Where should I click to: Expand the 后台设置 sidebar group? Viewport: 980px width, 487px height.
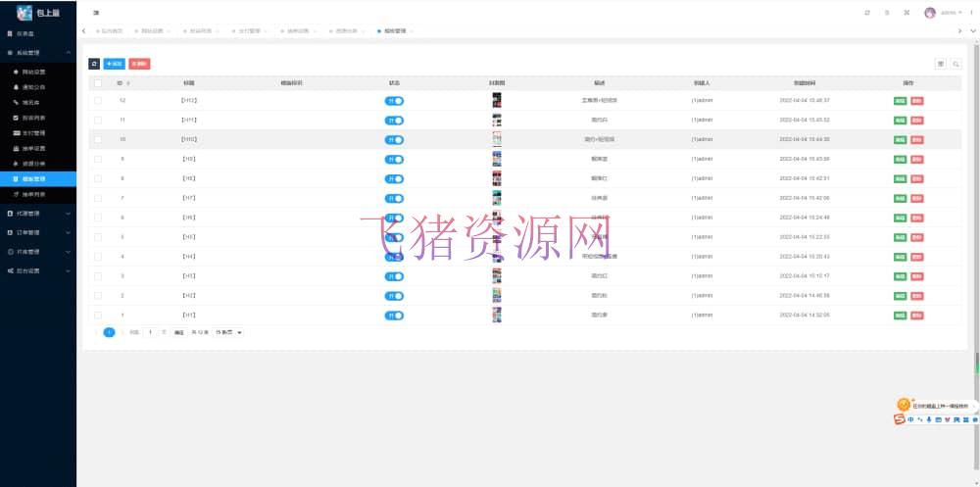pyautogui.click(x=38, y=270)
